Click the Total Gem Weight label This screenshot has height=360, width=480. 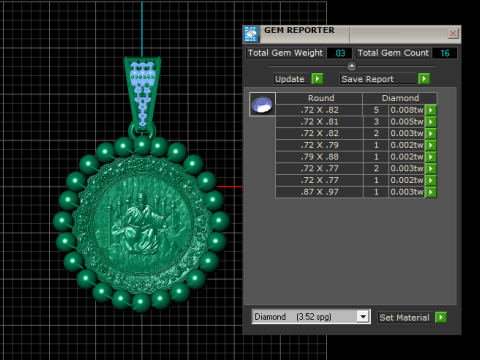click(x=285, y=53)
